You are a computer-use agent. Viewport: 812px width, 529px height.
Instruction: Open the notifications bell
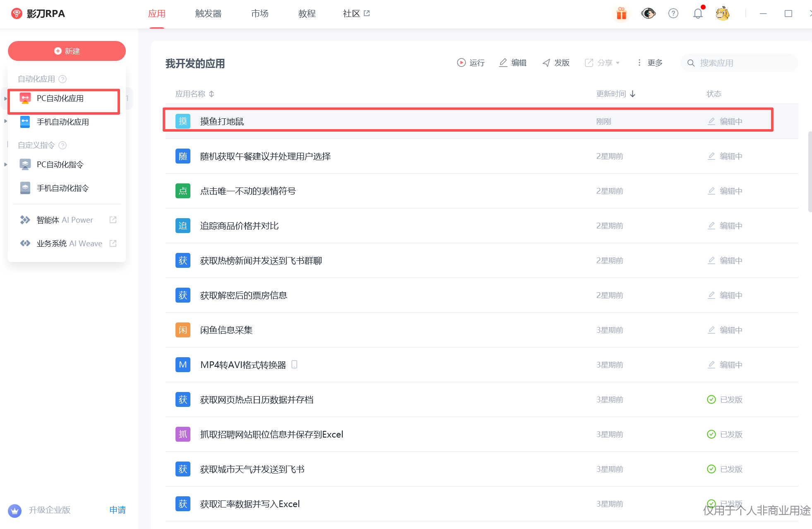(x=698, y=14)
